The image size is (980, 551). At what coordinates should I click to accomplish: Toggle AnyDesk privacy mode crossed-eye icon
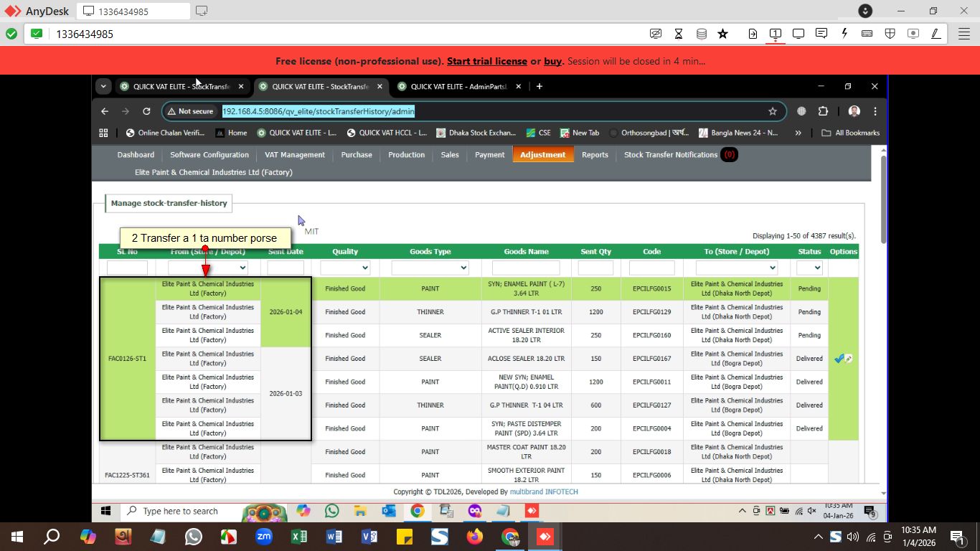(655, 34)
